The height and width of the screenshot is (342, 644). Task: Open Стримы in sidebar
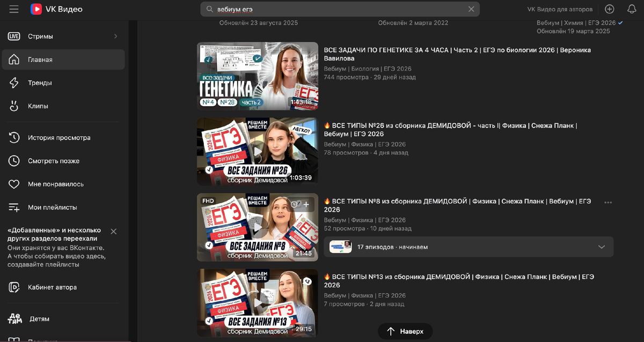[63, 36]
